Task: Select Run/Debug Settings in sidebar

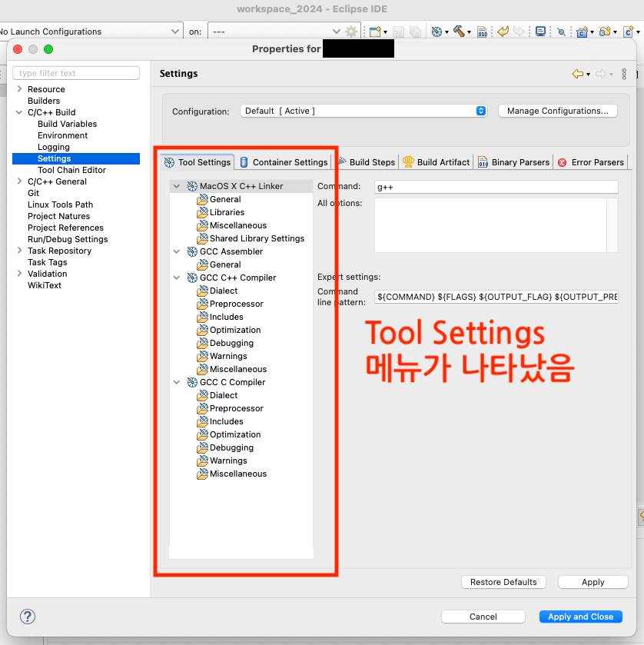Action: click(68, 239)
